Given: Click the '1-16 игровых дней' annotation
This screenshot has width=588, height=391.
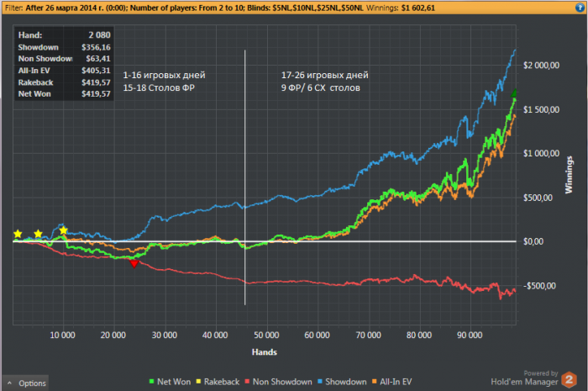Looking at the screenshot, I should (x=165, y=75).
